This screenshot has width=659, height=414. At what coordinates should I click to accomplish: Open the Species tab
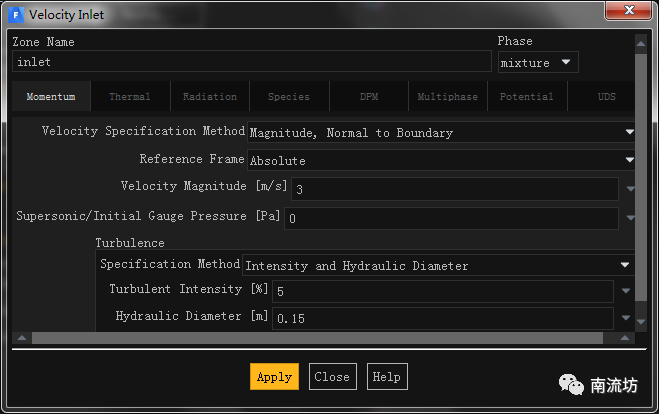click(x=289, y=97)
